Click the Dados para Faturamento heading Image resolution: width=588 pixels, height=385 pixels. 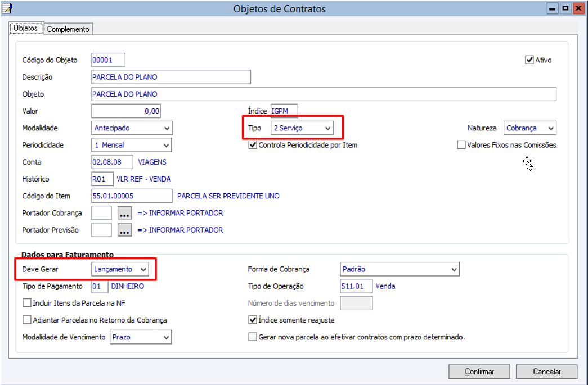point(68,255)
